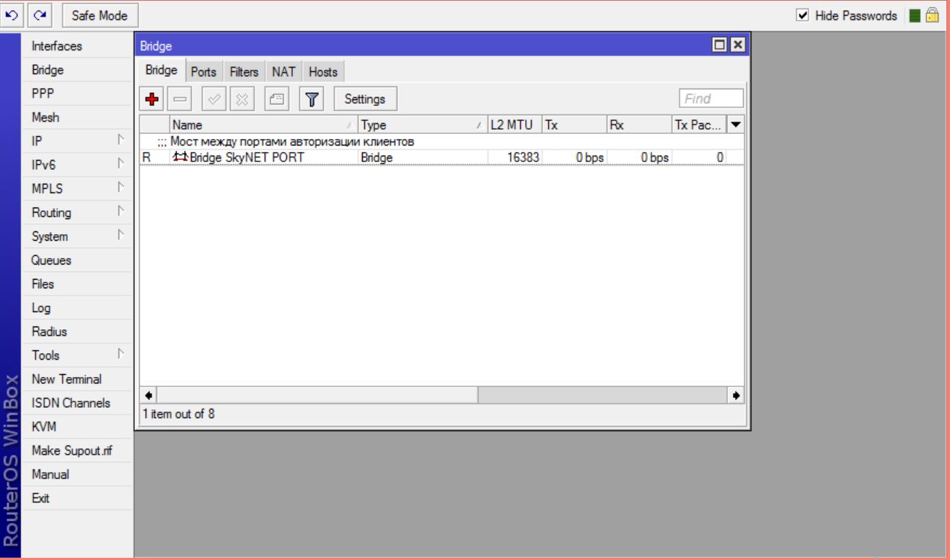Viewport: 950px width, 560px height.
Task: Open Queues from the sidebar menu
Action: (x=77, y=260)
